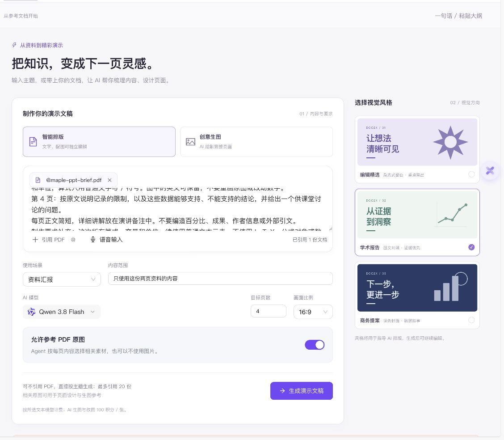Click the 已引用 1 份文档 status text
This screenshot has width=504, height=440.
click(x=310, y=240)
